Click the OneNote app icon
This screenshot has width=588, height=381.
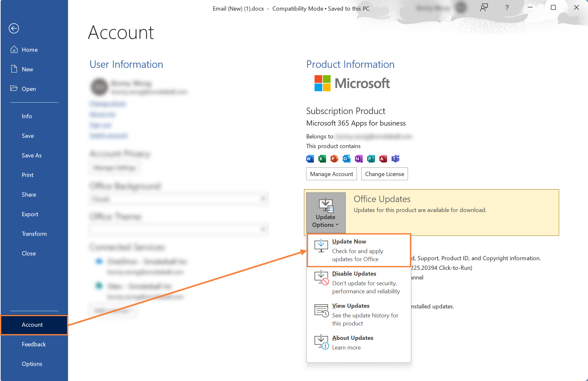359,159
